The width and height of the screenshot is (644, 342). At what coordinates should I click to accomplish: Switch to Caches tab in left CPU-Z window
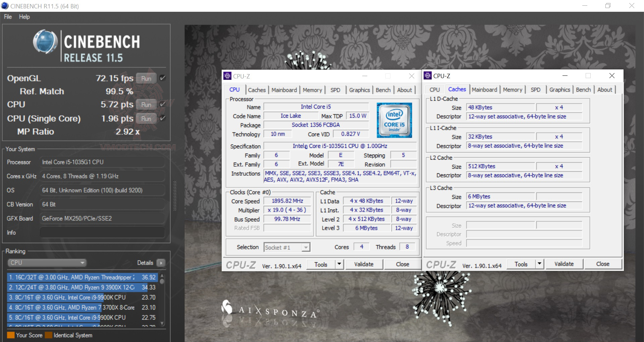point(257,90)
